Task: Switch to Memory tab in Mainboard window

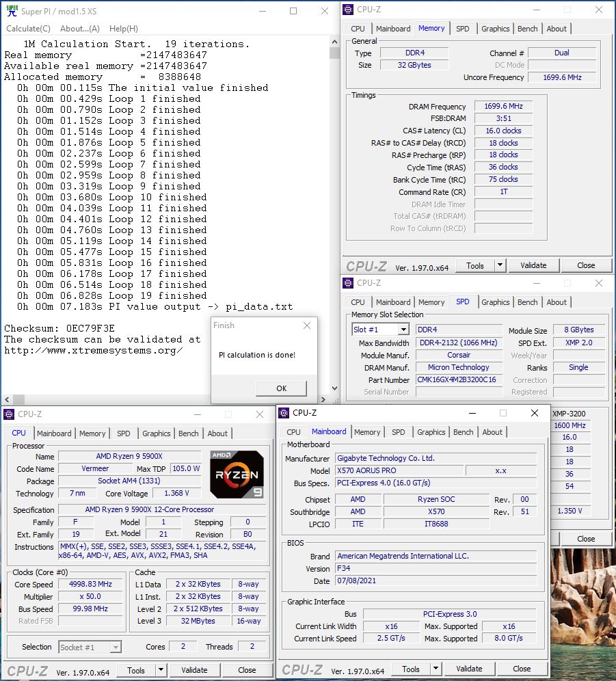Action: coord(366,432)
